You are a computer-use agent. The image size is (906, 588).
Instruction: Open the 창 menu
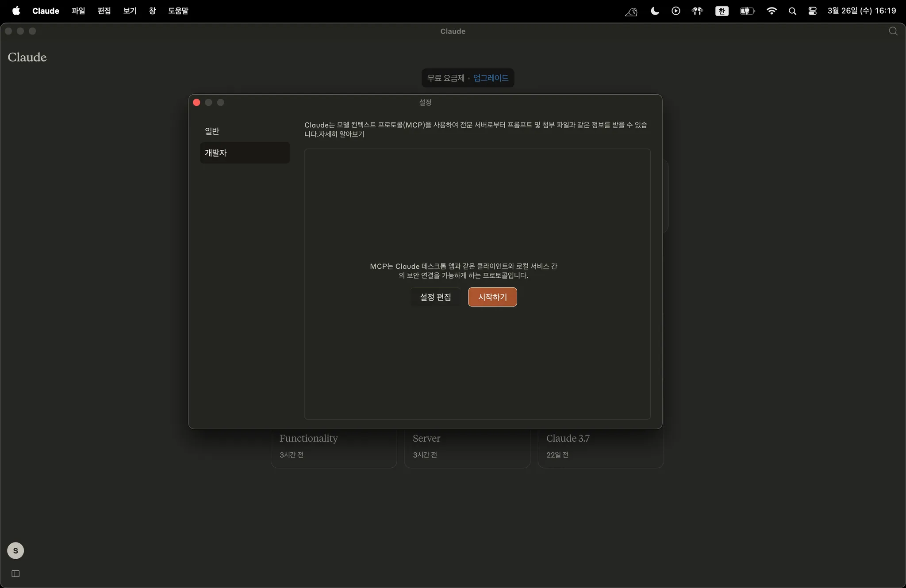pyautogui.click(x=152, y=11)
